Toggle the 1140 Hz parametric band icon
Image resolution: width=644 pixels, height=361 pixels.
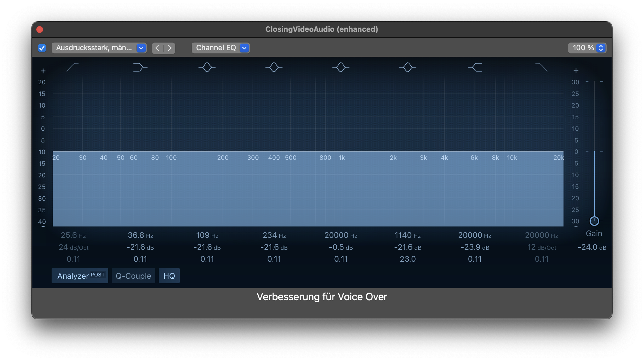[408, 67]
